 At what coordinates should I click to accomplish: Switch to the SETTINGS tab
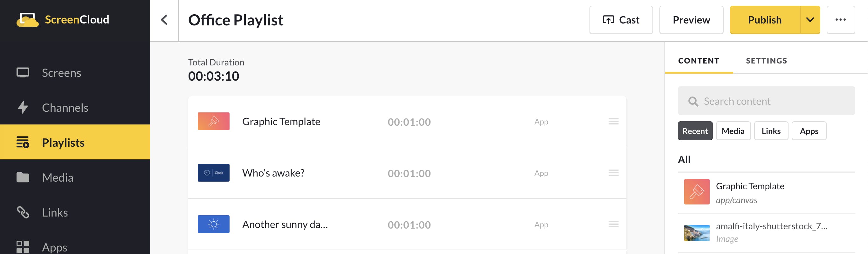click(766, 61)
